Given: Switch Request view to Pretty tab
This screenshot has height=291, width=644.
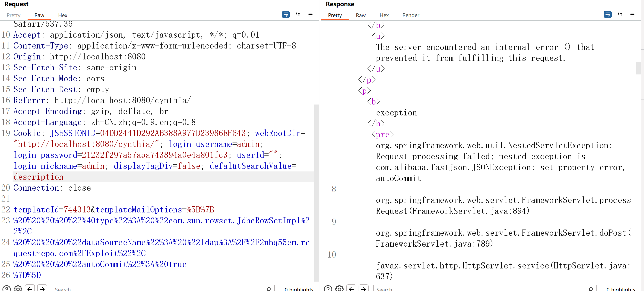Looking at the screenshot, I should 13,15.
